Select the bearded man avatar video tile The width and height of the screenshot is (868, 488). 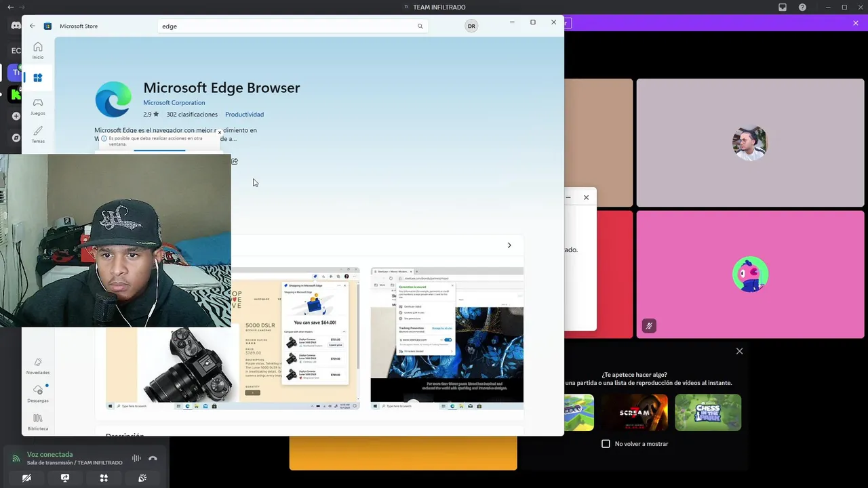pos(750,143)
